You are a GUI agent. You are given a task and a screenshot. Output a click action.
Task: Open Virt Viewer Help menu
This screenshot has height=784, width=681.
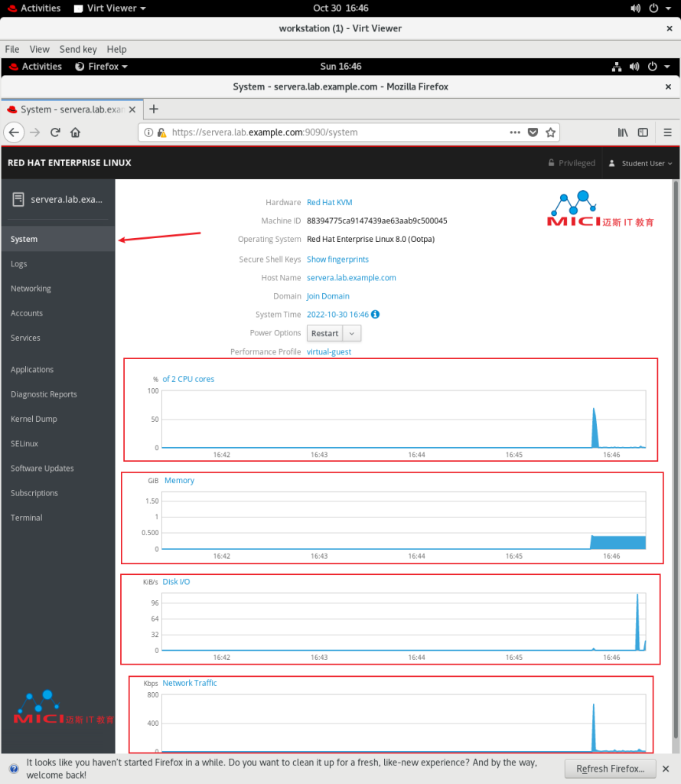(x=116, y=49)
